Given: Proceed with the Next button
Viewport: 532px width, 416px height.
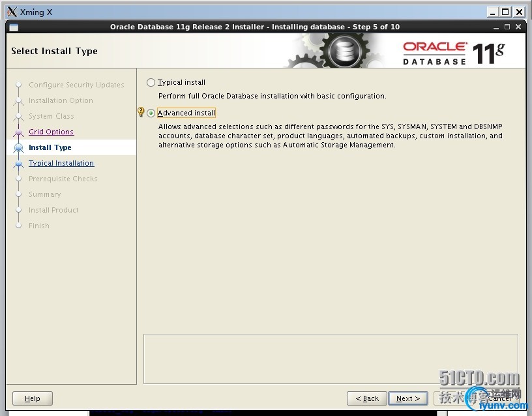Looking at the screenshot, I should click(408, 398).
